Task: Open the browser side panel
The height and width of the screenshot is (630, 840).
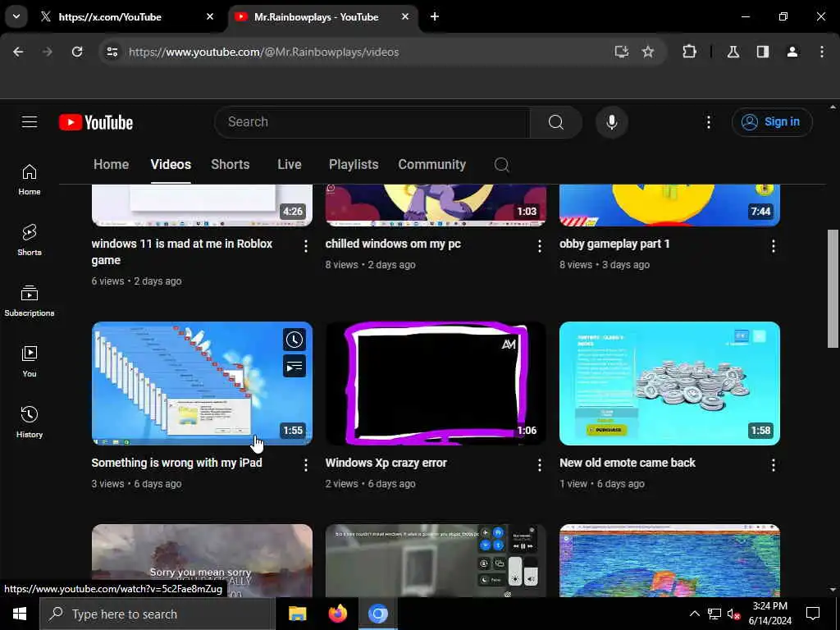Action: (x=763, y=52)
